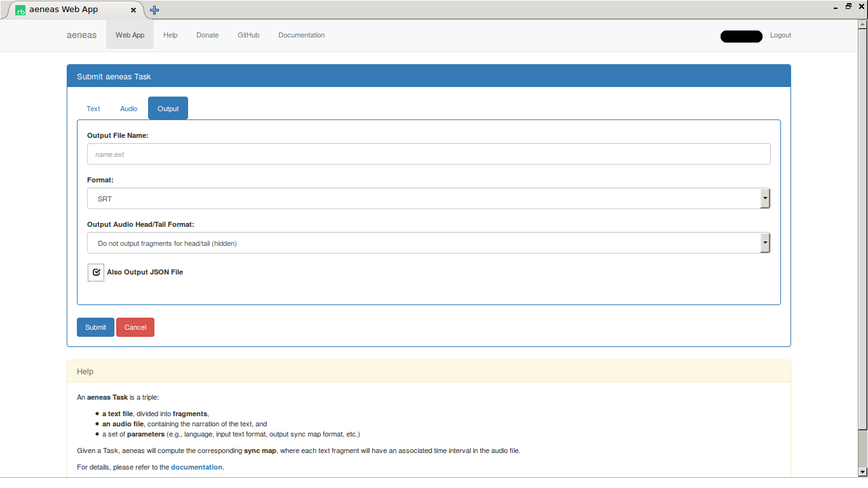Viewport: 868px width, 488px height.
Task: Open the Format dropdown showing SRT
Action: point(429,198)
